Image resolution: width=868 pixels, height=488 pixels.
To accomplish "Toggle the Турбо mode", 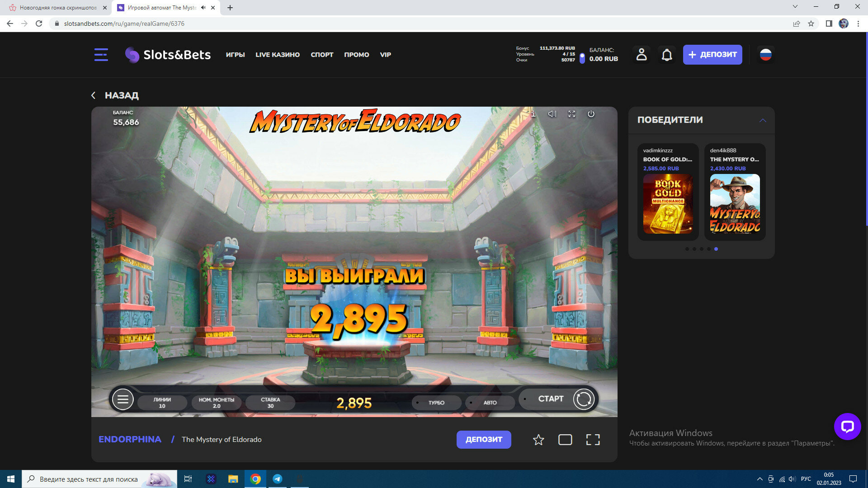I will (x=436, y=403).
